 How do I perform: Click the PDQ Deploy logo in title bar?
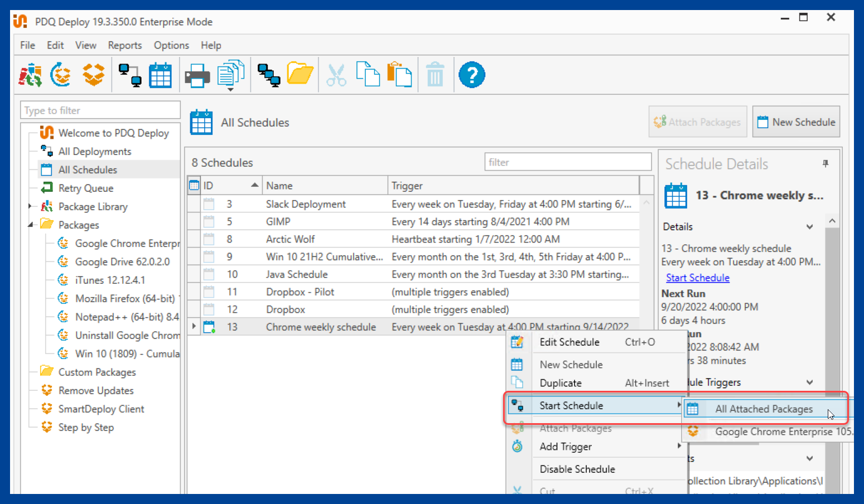point(21,21)
